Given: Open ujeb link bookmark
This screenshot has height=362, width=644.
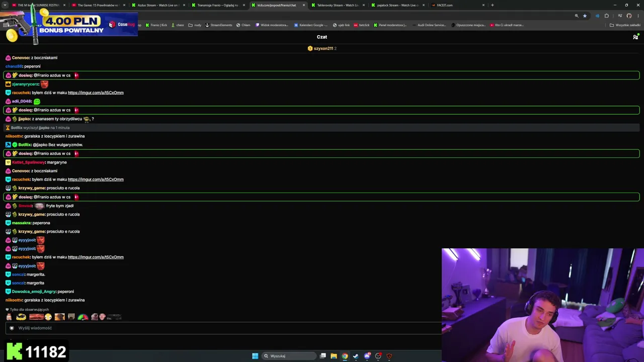Looking at the screenshot, I should (342, 25).
